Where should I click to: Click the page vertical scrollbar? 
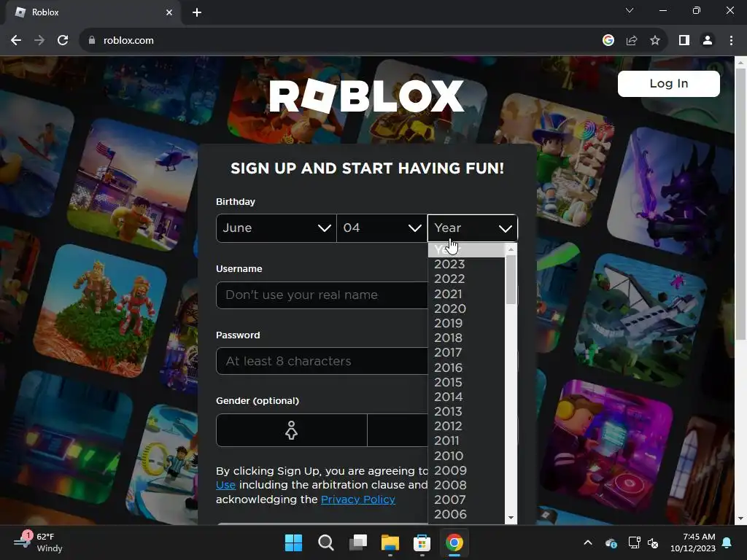(740, 205)
